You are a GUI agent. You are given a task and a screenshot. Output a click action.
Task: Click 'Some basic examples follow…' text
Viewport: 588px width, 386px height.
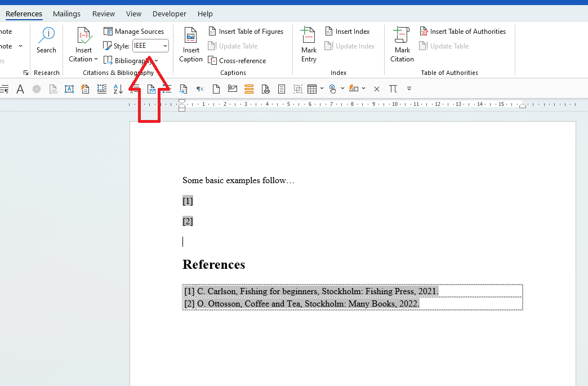pyautogui.click(x=238, y=180)
